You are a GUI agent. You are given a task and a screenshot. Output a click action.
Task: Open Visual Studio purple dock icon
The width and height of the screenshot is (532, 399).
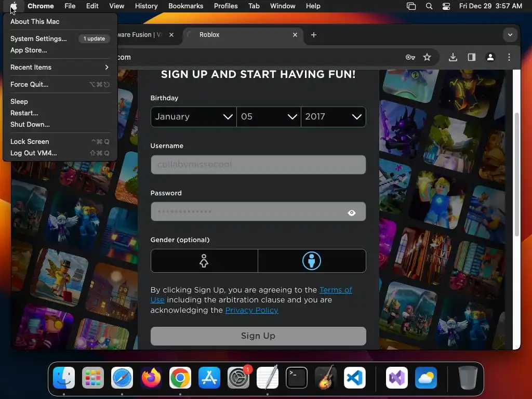[x=396, y=378]
